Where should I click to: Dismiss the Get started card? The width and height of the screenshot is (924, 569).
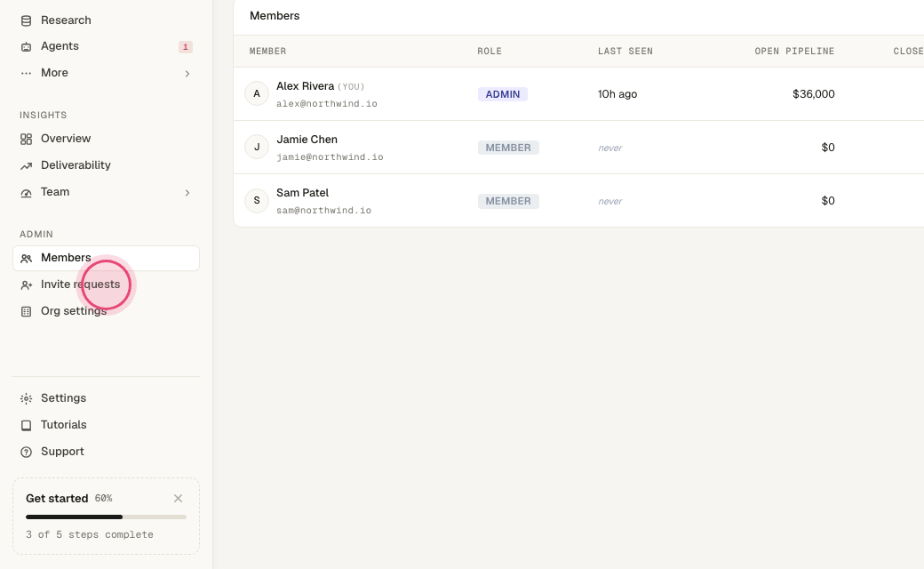point(178,498)
